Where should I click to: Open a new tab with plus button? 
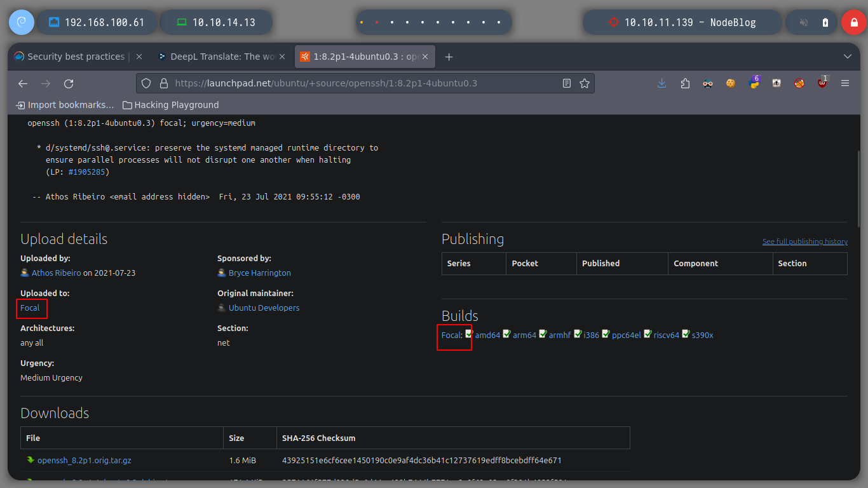449,57
